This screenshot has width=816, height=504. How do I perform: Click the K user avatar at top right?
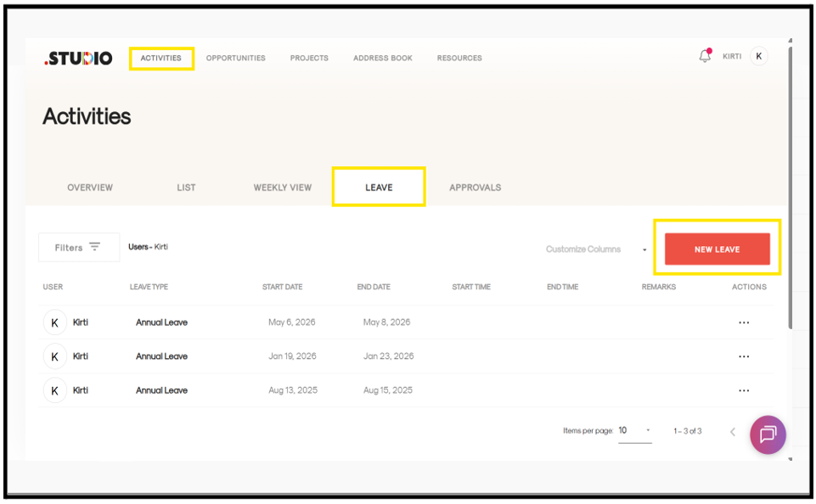tap(759, 56)
